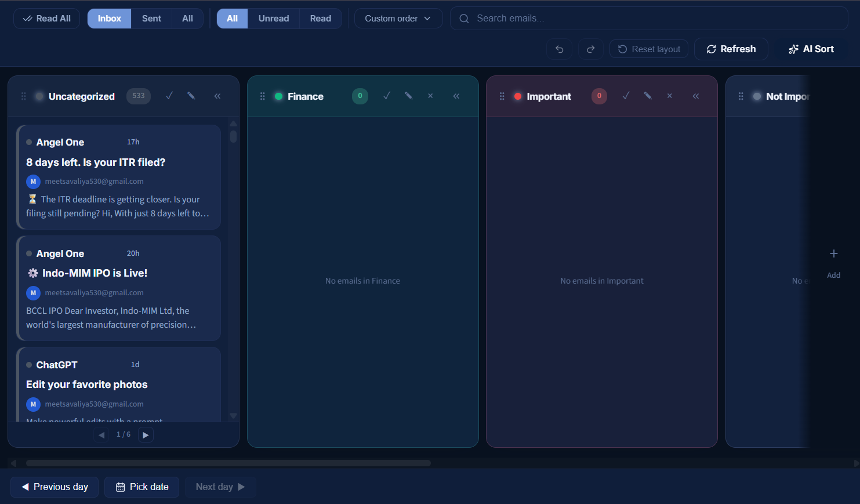The image size is (860, 504).
Task: Click the Finance green color dot
Action: [x=279, y=96]
